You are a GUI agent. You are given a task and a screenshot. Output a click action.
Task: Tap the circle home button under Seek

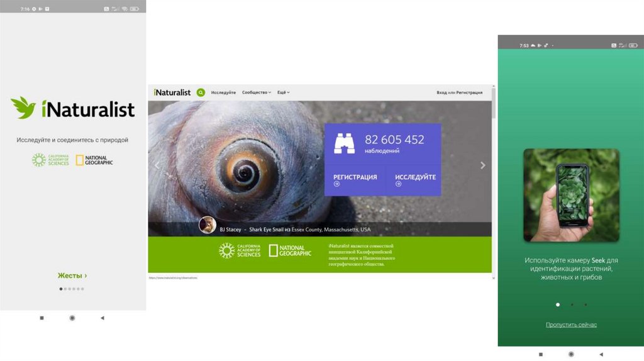pyautogui.click(x=571, y=354)
